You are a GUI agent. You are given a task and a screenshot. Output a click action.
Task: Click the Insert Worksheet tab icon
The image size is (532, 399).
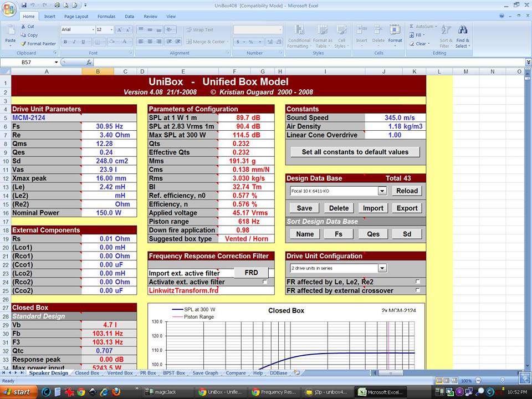[x=297, y=373]
